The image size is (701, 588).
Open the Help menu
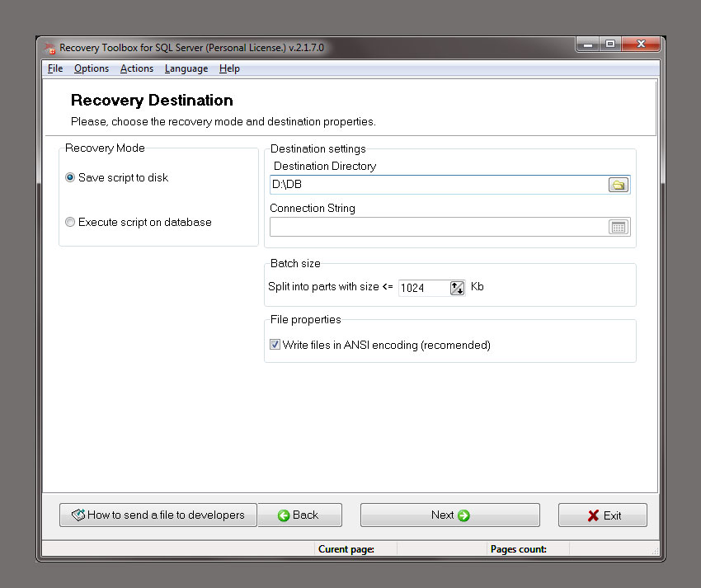(229, 68)
